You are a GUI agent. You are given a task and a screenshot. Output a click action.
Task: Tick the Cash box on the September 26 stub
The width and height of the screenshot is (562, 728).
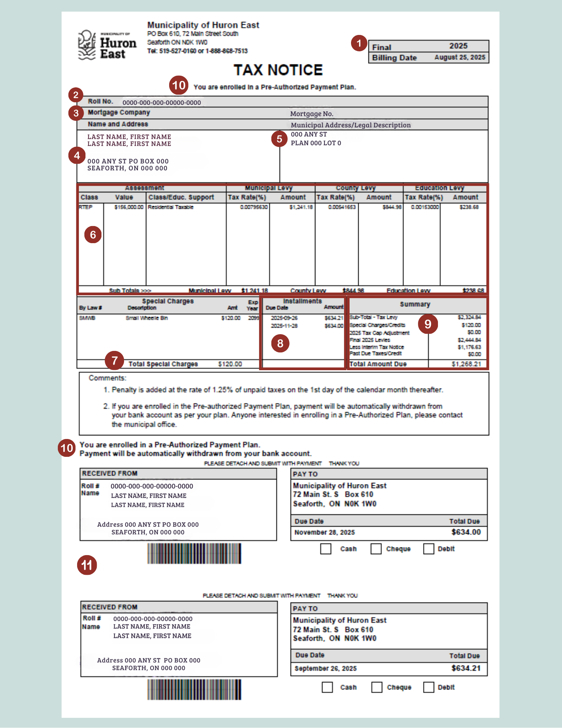click(327, 687)
